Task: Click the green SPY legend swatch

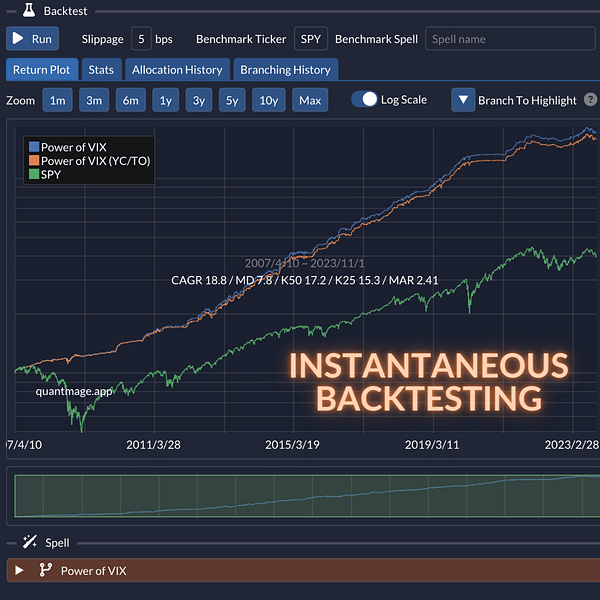Action: click(x=34, y=174)
